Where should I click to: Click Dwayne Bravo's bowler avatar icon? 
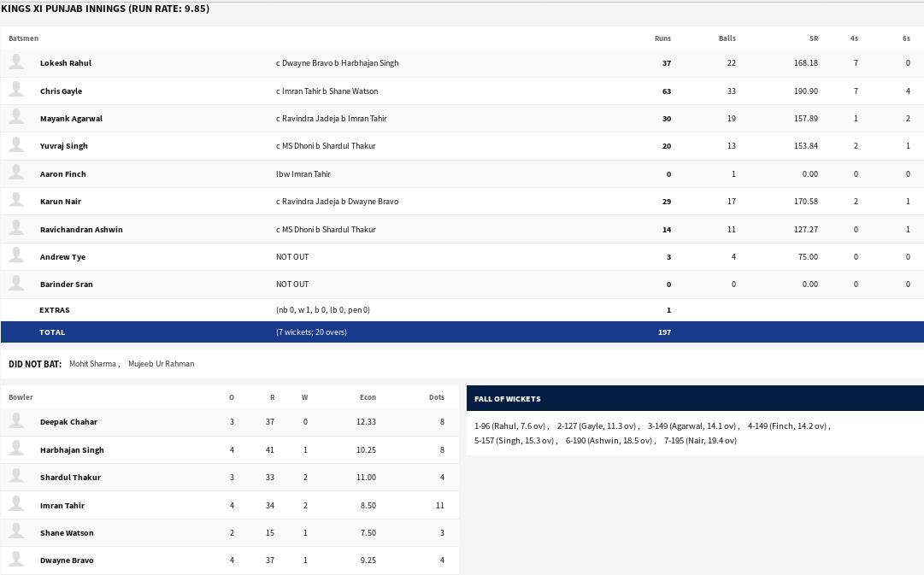(16, 559)
